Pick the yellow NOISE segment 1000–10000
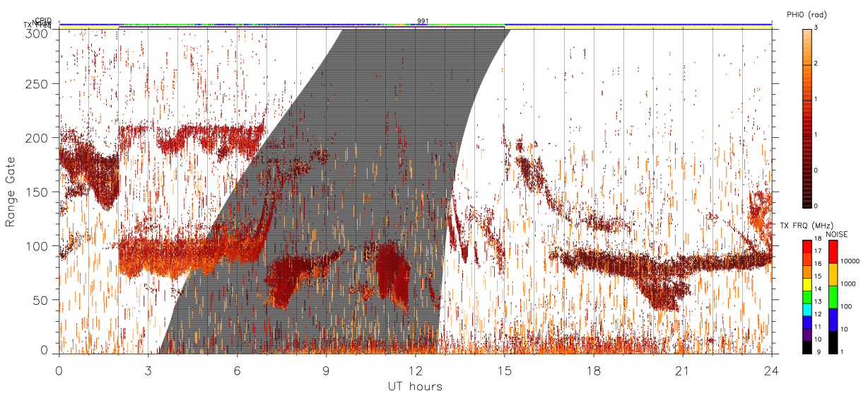Image resolution: width=868 pixels, height=401 pixels. (832, 274)
